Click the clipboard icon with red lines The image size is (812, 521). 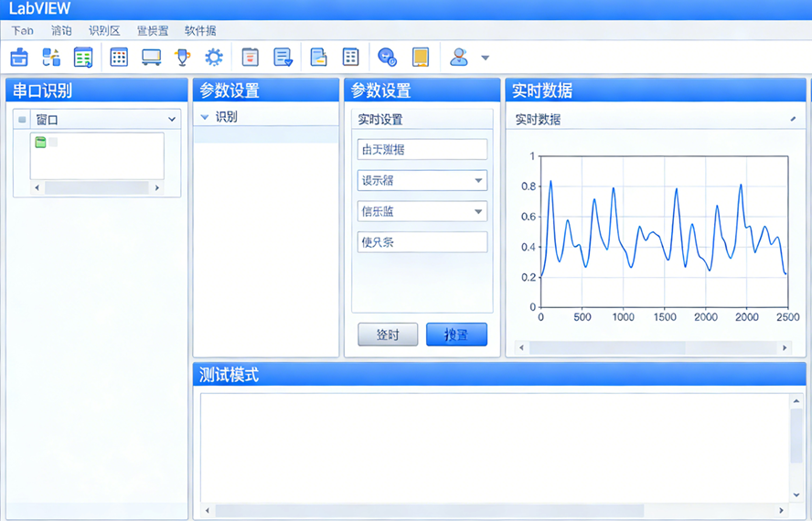(251, 57)
